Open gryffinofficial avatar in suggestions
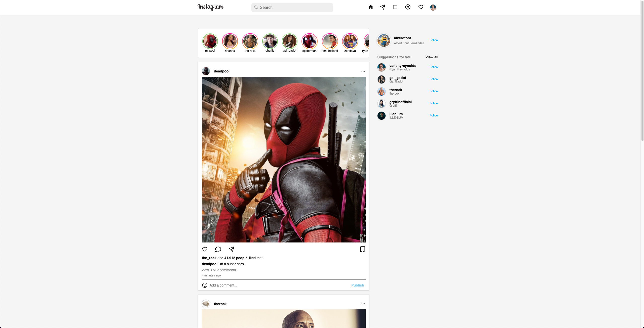Viewport: 644px width, 328px height. coord(381,104)
